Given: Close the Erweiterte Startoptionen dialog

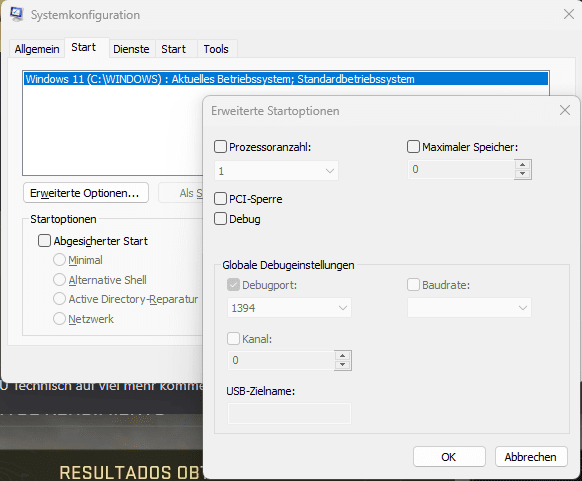Looking at the screenshot, I should click(565, 110).
